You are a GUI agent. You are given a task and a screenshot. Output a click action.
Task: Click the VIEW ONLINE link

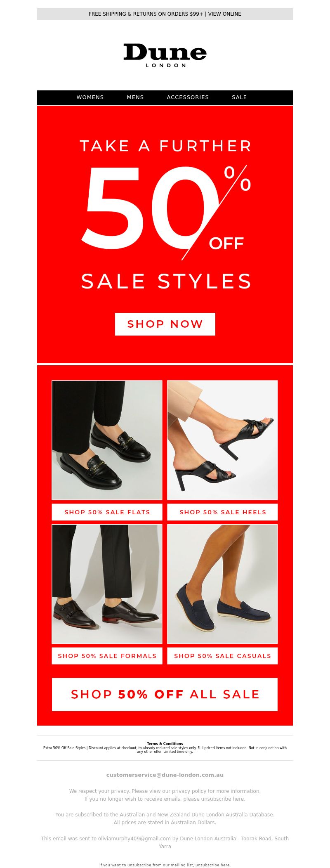[x=225, y=14]
